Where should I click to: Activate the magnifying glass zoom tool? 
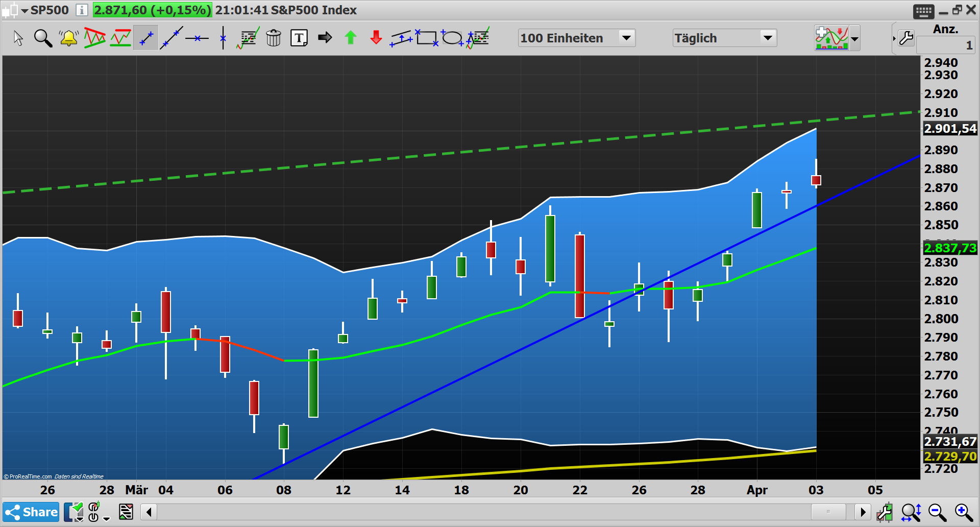click(43, 38)
